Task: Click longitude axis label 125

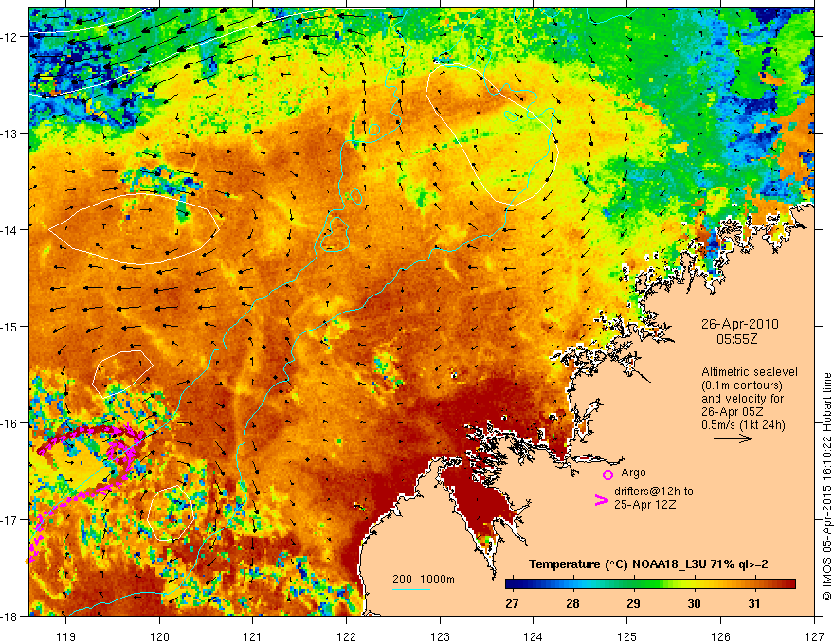Action: pos(627,636)
